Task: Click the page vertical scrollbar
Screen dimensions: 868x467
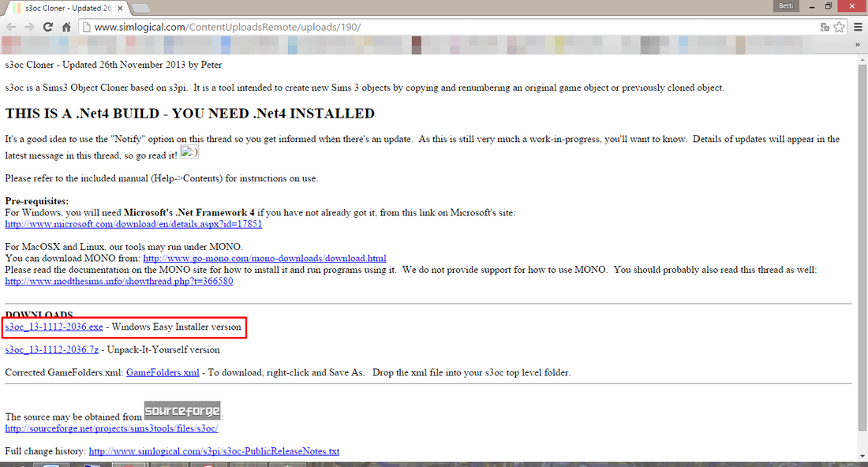Action: [x=862, y=248]
